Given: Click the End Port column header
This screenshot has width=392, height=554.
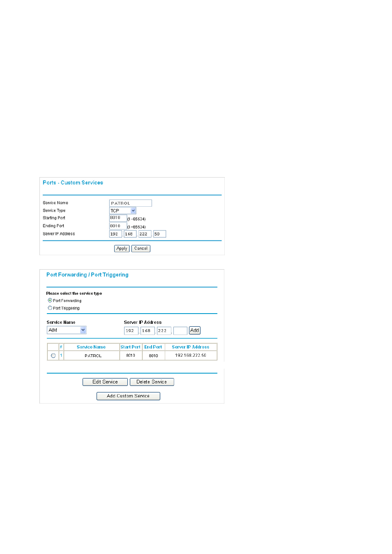Looking at the screenshot, I should click(x=153, y=347).
